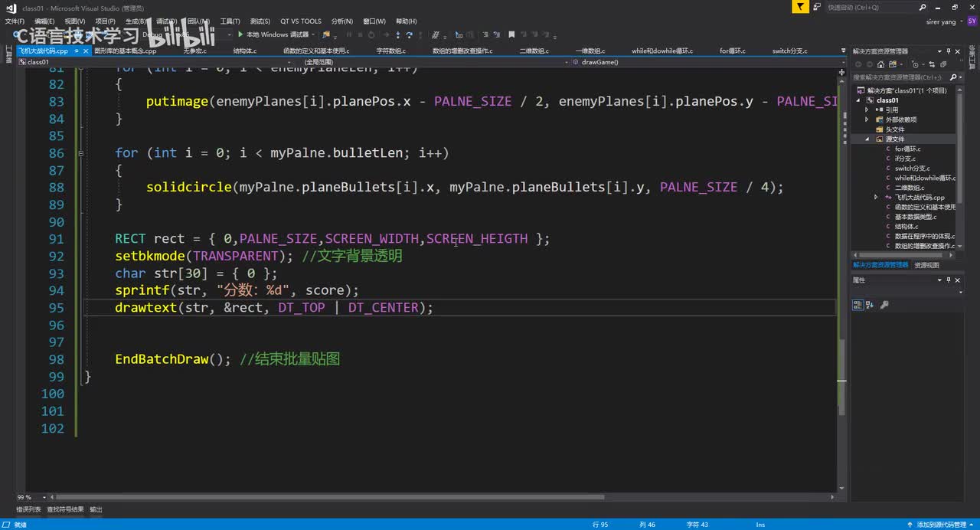Open the 错误列表 panel at bottom
This screenshot has width=980, height=530.
coord(28,509)
